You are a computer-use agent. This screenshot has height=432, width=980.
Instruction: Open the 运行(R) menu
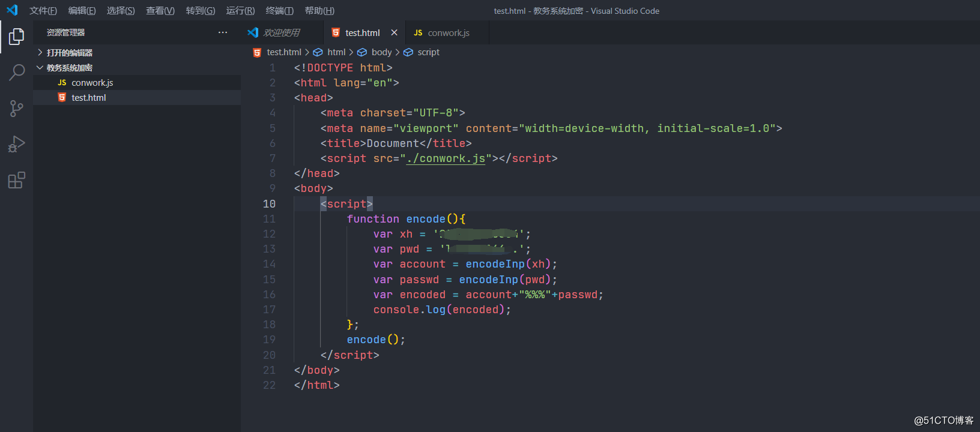point(240,11)
